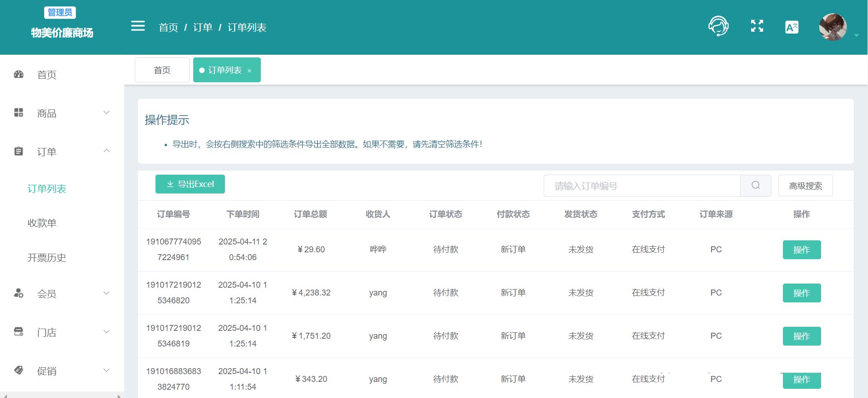Image resolution: width=868 pixels, height=398 pixels.
Task: Open the customer service headset icon
Action: coord(718,26)
